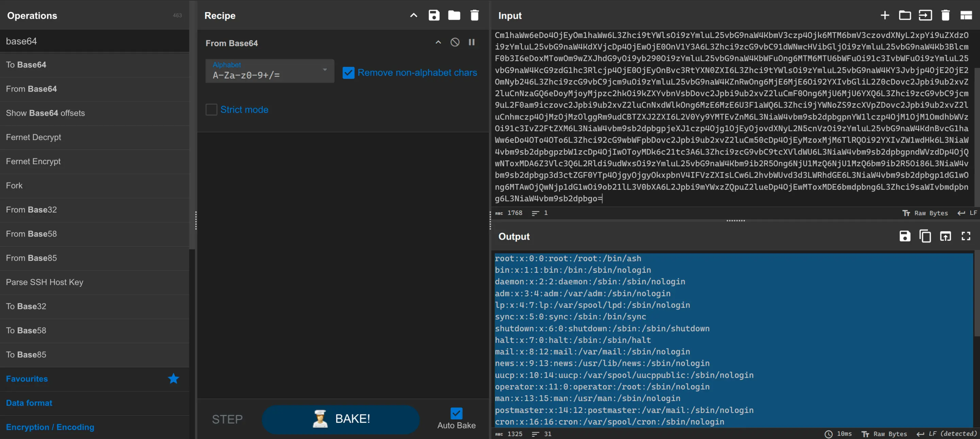
Task: Clear the recipe with the trash icon
Action: click(474, 15)
